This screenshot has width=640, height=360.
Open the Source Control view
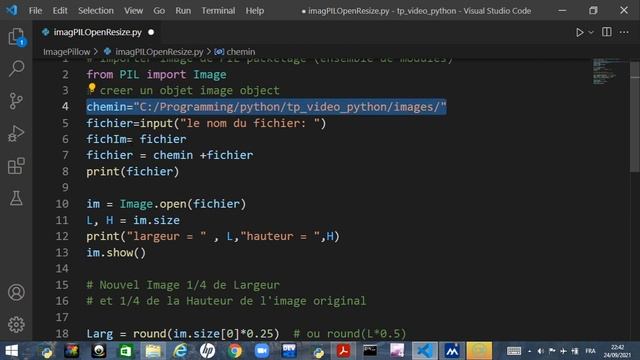(16, 101)
